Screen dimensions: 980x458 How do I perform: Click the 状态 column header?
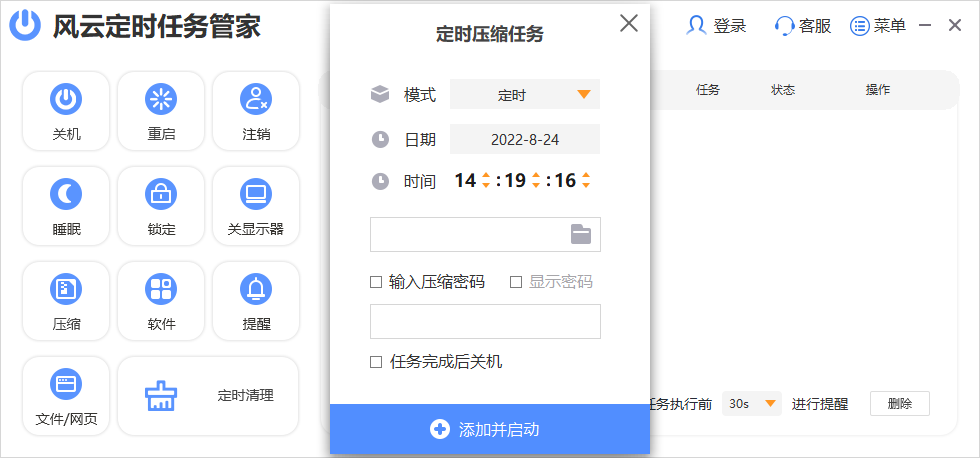[783, 90]
